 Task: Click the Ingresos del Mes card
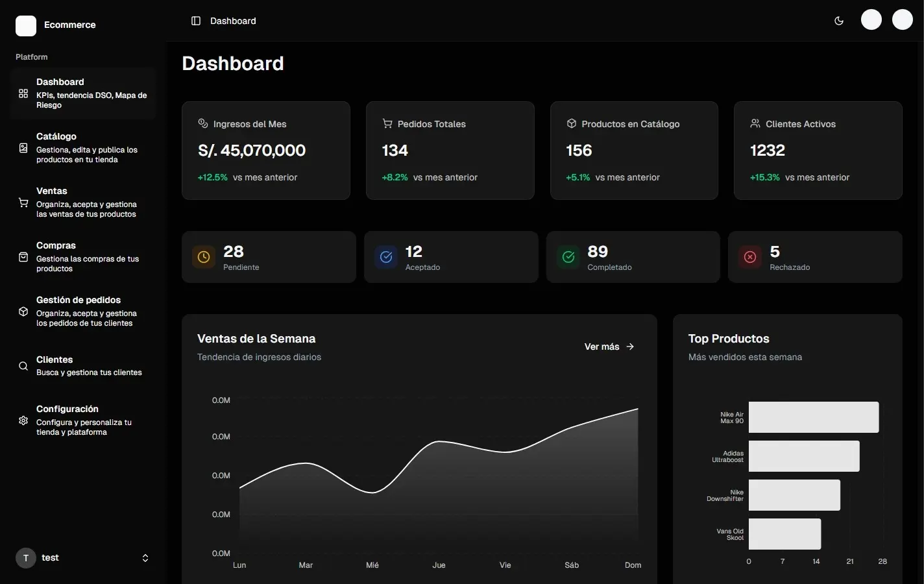(266, 151)
